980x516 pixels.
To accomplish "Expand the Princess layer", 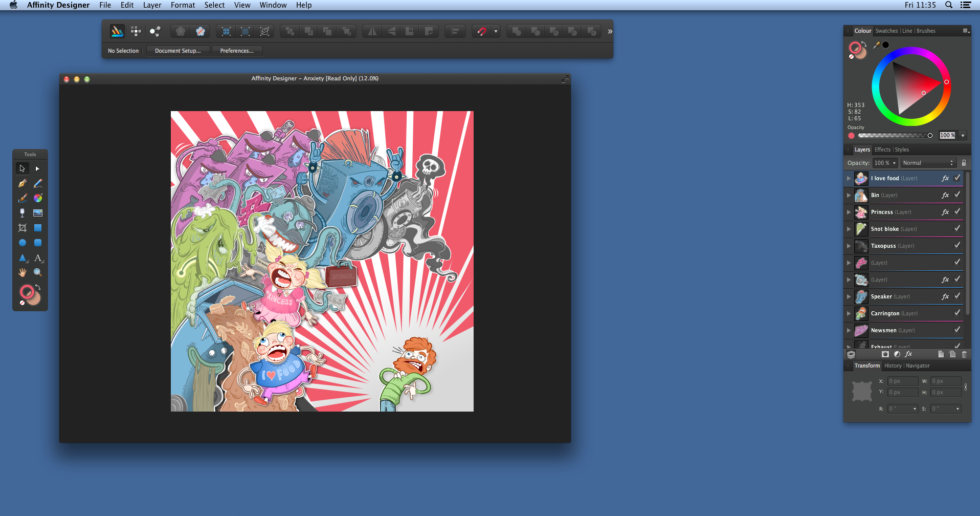I will point(849,212).
